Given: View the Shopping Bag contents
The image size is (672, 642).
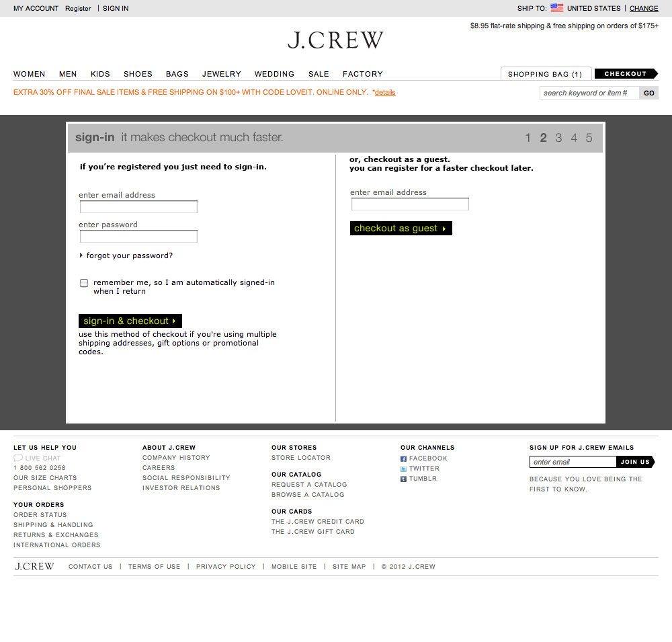Looking at the screenshot, I should (x=546, y=74).
